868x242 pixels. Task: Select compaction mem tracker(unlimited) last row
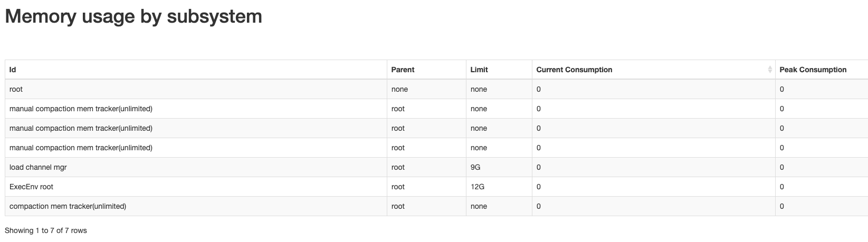tap(436, 206)
